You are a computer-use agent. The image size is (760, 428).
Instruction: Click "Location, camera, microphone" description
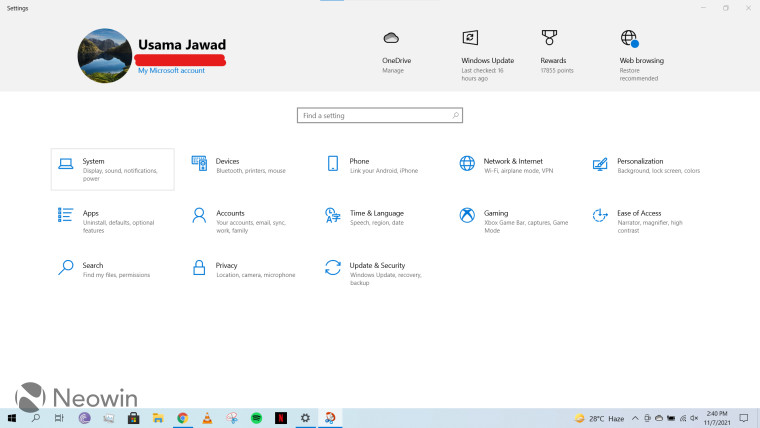pos(255,275)
